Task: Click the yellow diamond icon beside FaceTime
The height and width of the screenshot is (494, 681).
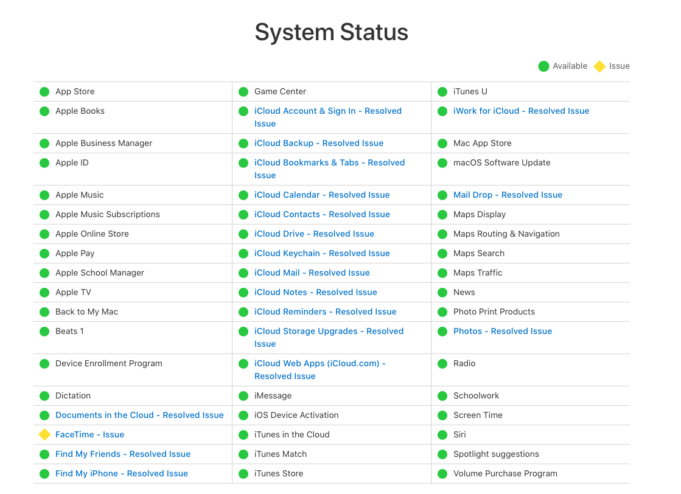Action: (44, 435)
